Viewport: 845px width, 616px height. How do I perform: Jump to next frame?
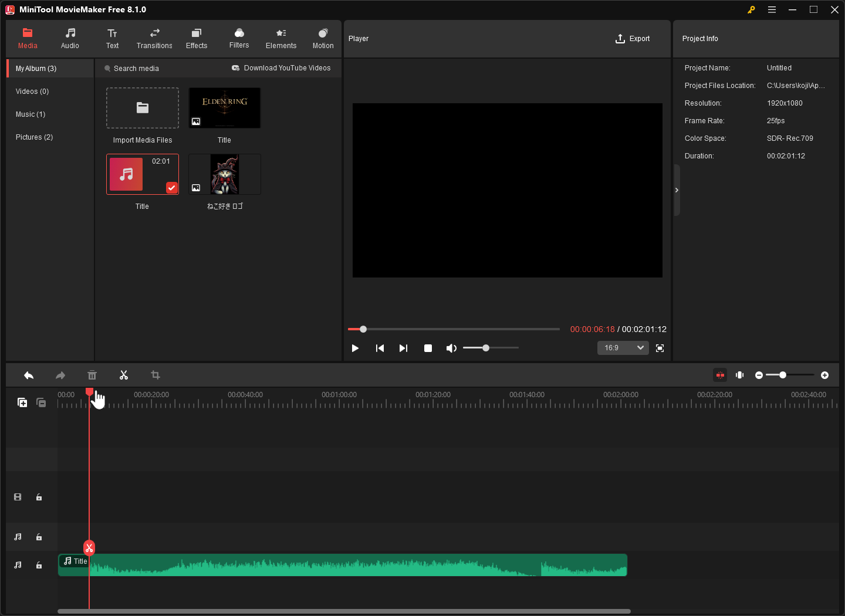point(403,348)
